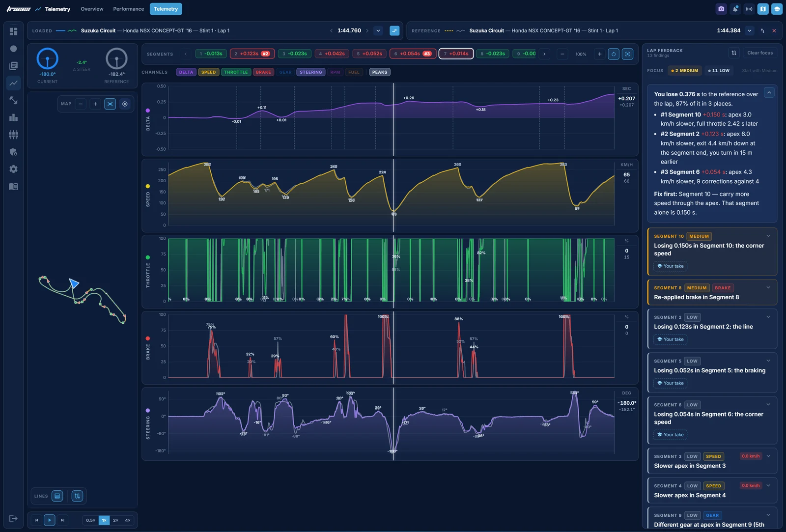786x532 pixels.
Task: Open the loaded lap dropdown beside 1:44.760
Action: pyautogui.click(x=378, y=30)
